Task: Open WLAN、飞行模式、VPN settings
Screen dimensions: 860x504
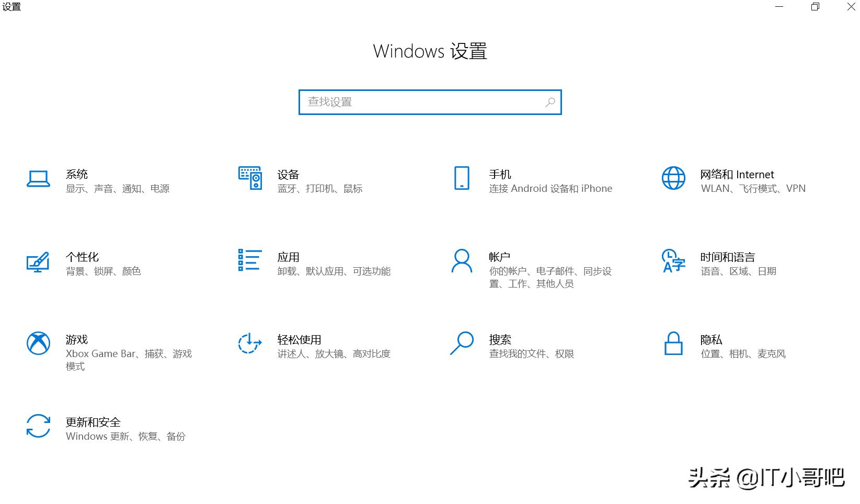Action: [753, 188]
